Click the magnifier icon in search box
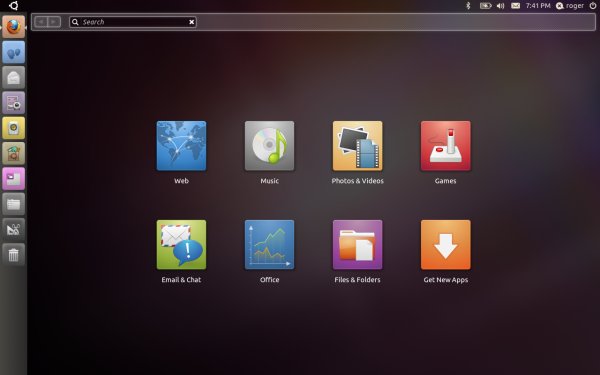 (x=75, y=22)
